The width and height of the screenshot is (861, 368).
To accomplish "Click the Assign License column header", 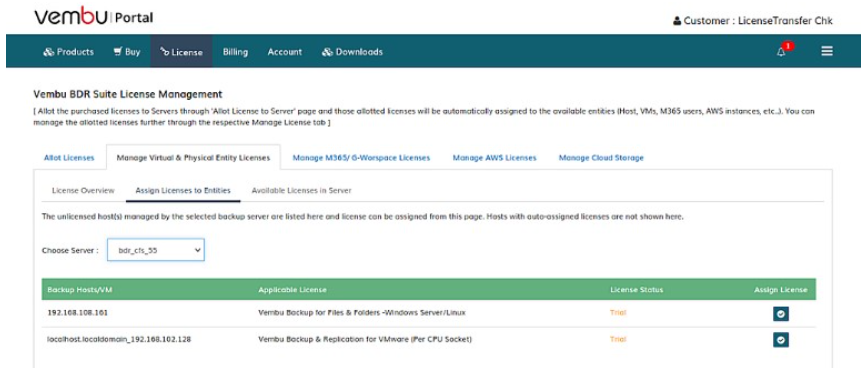I will pyautogui.click(x=781, y=289).
